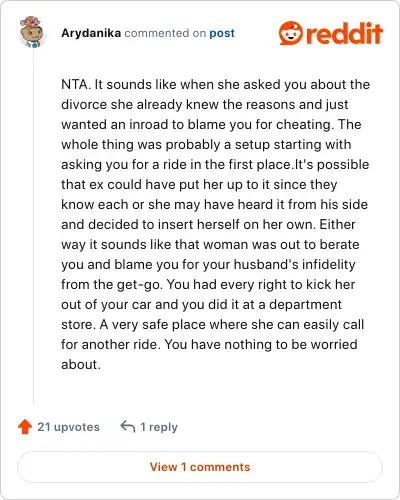Collapse the comment using the vertical thread line
Viewport: 400px width, 500px height.
33,227
